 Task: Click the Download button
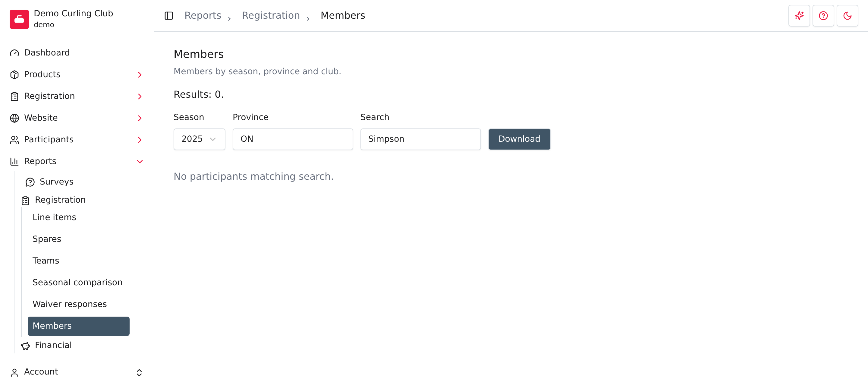pyautogui.click(x=519, y=139)
